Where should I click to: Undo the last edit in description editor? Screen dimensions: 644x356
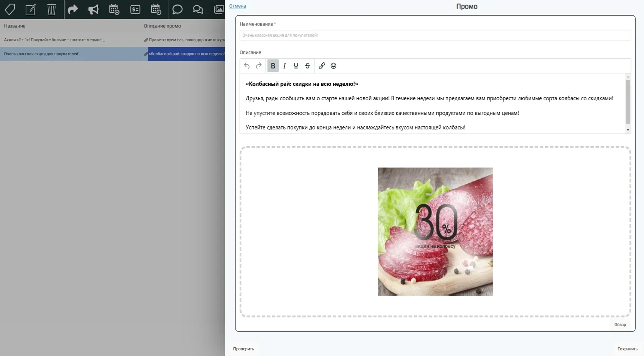tap(247, 66)
